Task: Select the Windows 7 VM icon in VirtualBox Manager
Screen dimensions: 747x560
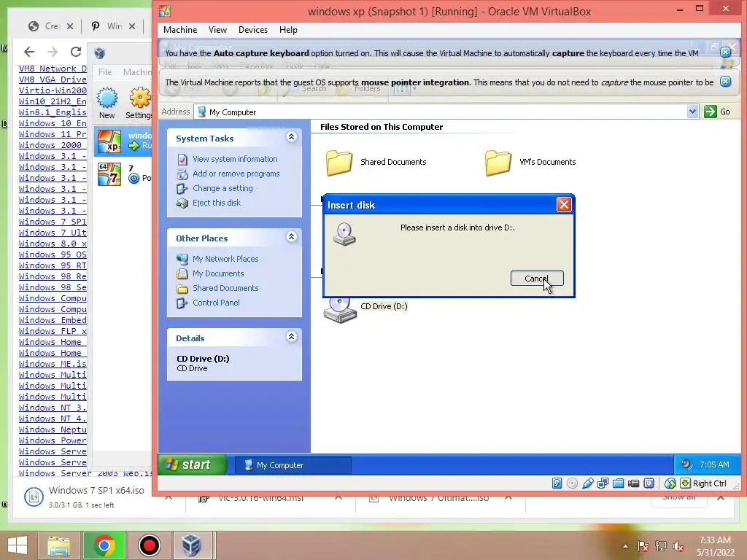Action: (109, 174)
